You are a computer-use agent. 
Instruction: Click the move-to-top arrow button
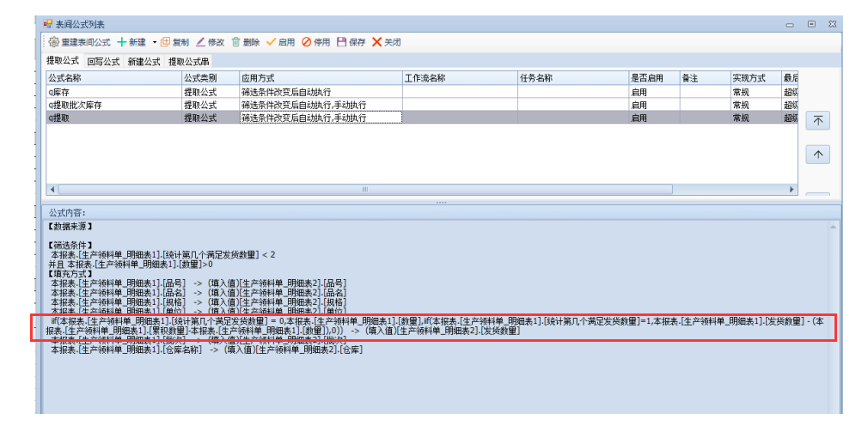click(817, 121)
